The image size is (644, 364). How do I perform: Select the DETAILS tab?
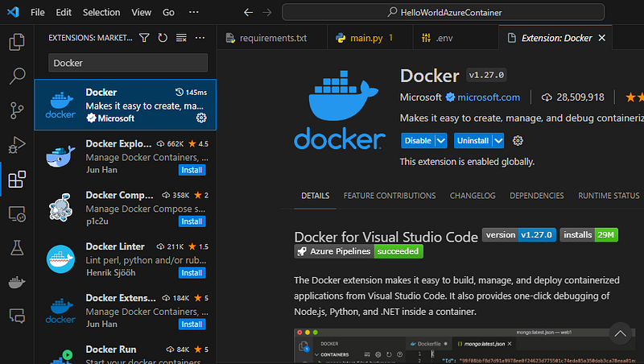pyautogui.click(x=315, y=196)
